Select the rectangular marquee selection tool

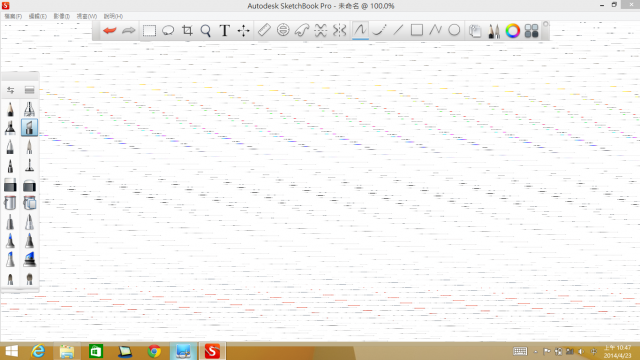pyautogui.click(x=149, y=31)
